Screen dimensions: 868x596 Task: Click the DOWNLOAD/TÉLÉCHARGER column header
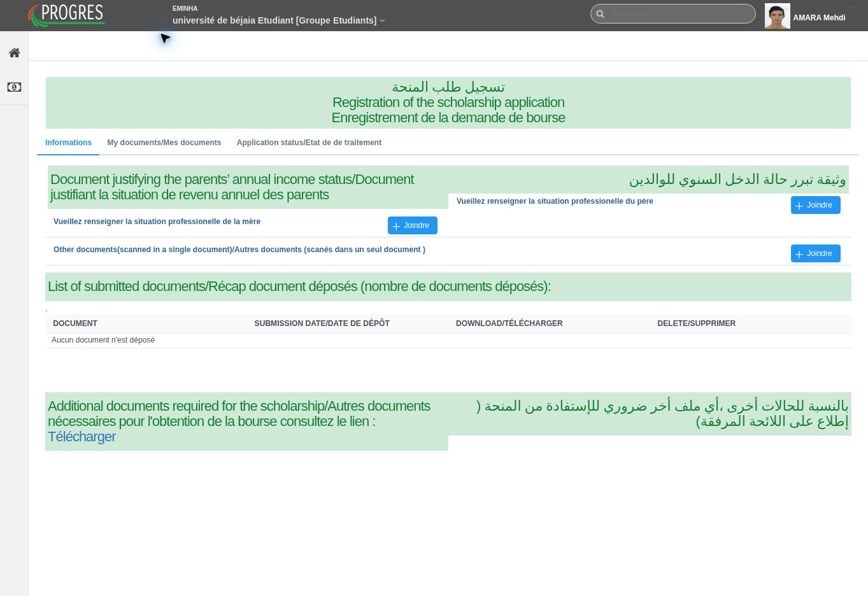509,323
